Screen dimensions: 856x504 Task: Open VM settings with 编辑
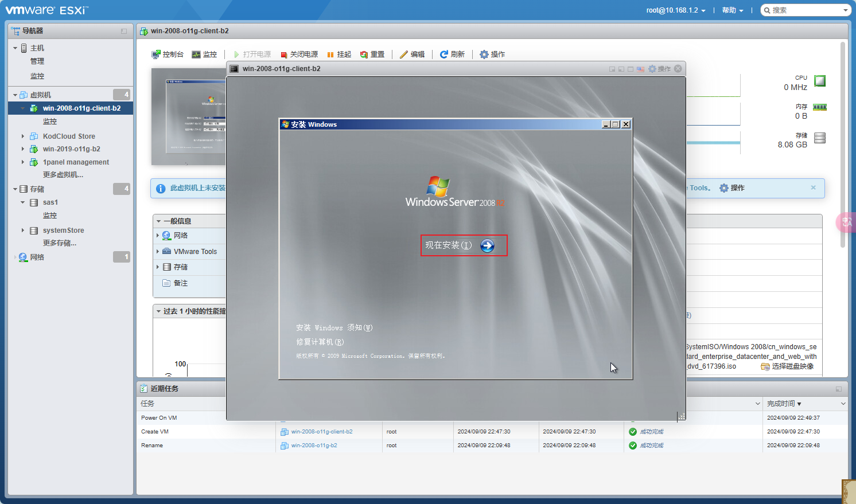click(413, 54)
